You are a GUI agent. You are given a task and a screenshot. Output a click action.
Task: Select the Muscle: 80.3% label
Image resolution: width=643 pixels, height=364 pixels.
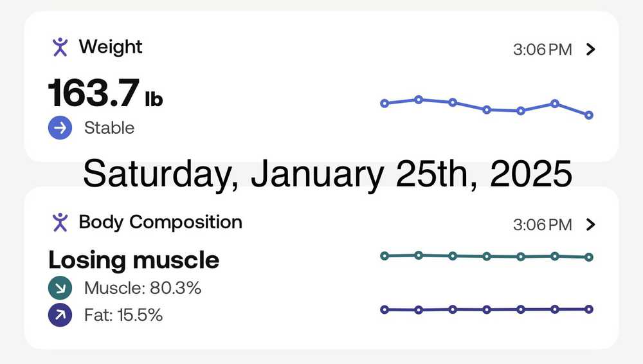pos(143,288)
